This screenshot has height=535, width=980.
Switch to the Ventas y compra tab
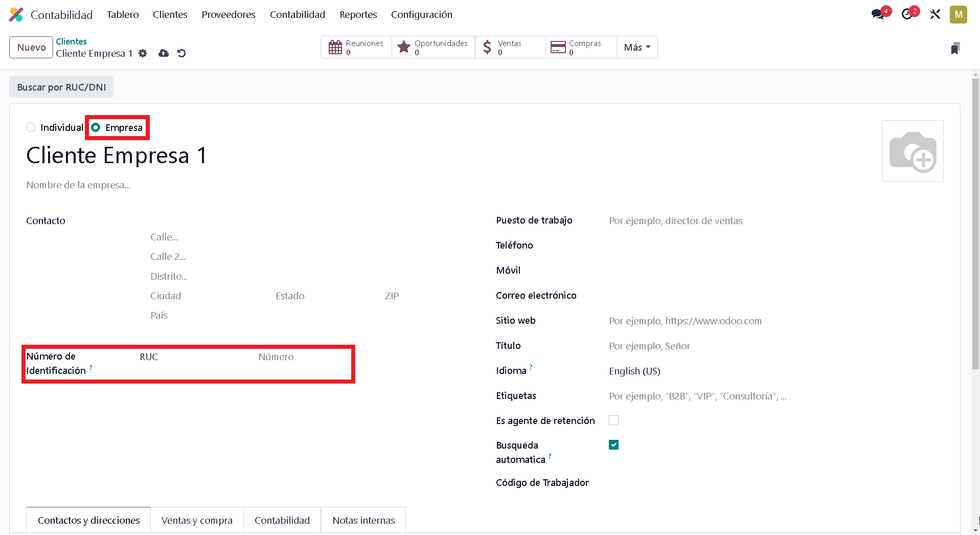click(x=197, y=520)
